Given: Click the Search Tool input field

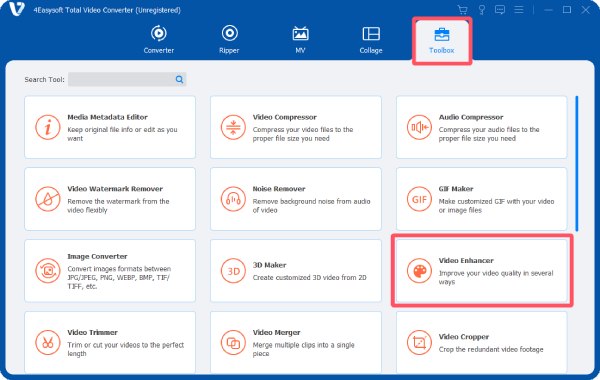Looking at the screenshot, I should pyautogui.click(x=127, y=79).
